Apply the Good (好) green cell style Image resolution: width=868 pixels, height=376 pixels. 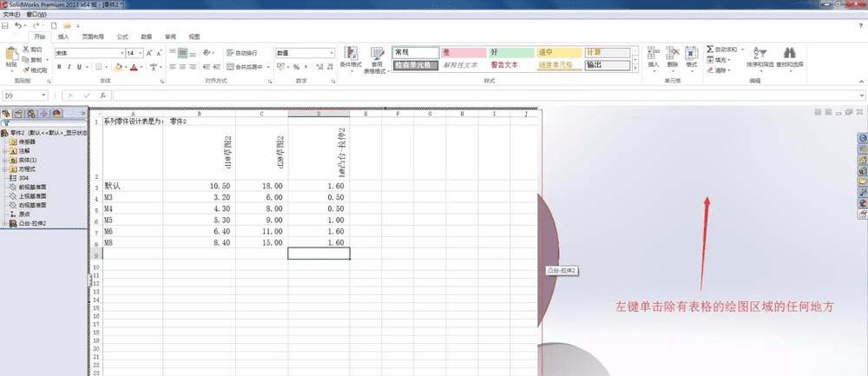[511, 52]
